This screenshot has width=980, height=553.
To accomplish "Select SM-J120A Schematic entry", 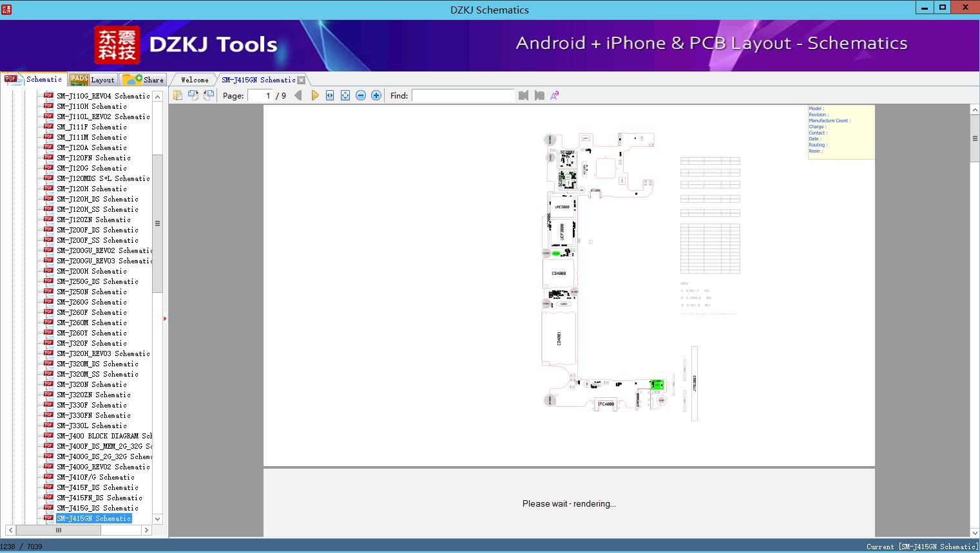I will [x=91, y=147].
